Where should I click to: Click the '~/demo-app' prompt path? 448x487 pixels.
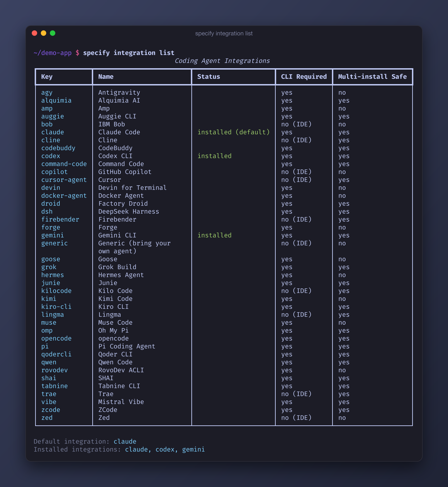point(53,53)
